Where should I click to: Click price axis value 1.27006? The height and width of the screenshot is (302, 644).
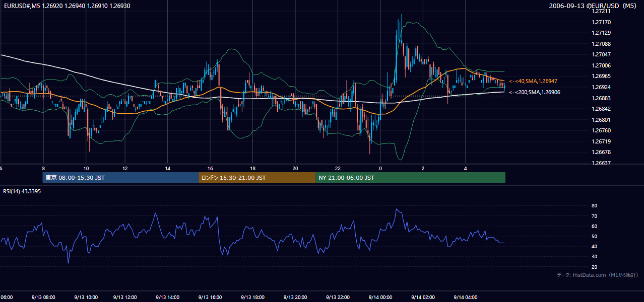coord(602,65)
